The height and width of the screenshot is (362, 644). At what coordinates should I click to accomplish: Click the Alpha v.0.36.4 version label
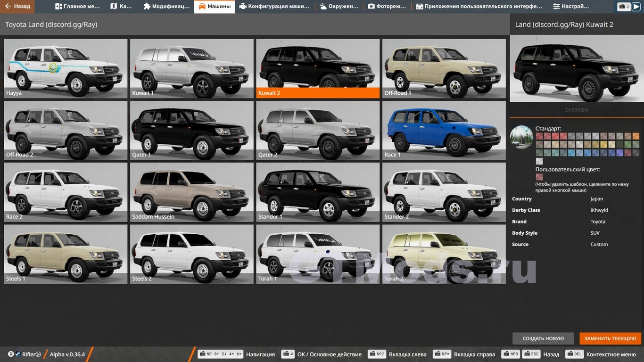pos(67,354)
